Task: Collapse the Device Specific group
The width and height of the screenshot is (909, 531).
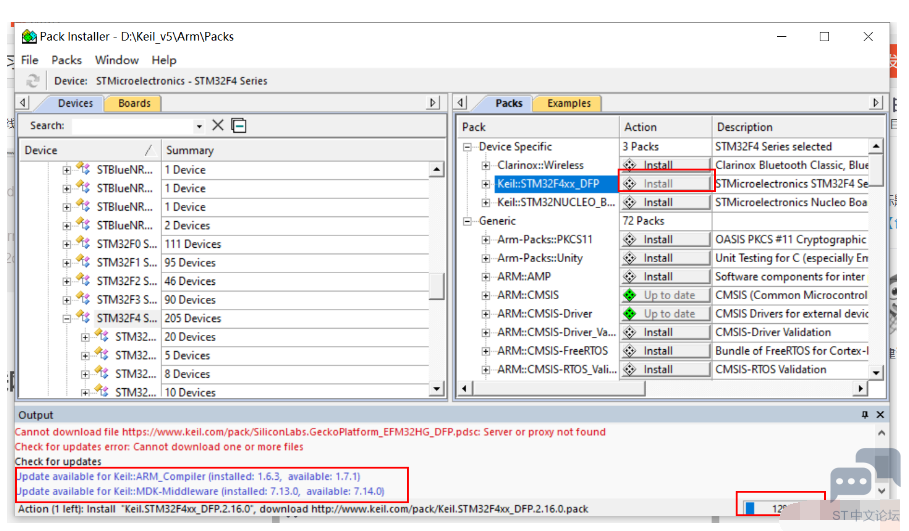Action: click(467, 147)
